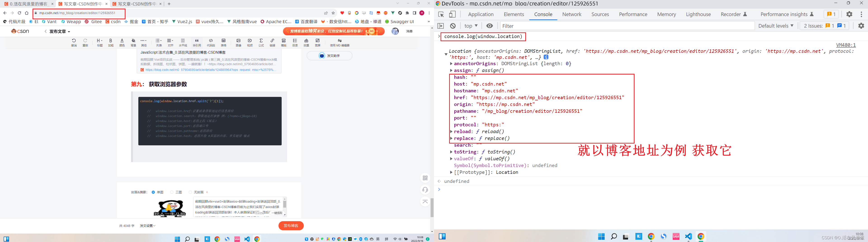Open the heading (标题) dropdown
868x242 pixels.
coord(100,43)
